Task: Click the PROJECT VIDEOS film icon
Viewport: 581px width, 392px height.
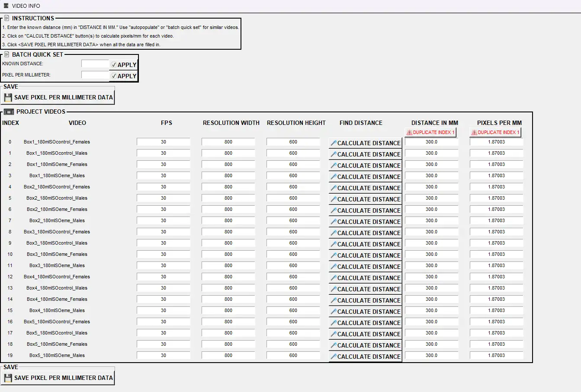Action: coord(9,112)
